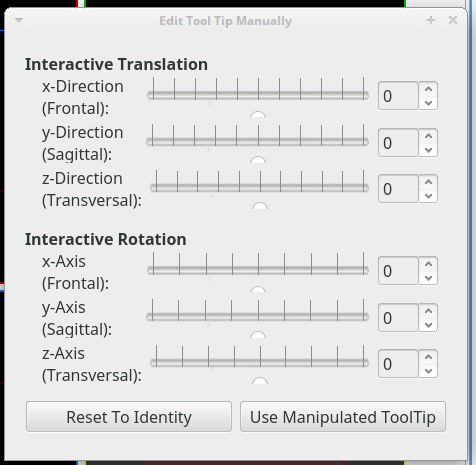Image resolution: width=476 pixels, height=465 pixels.
Task: Click the y-Direction (Sagittal) label
Action: click(x=83, y=143)
